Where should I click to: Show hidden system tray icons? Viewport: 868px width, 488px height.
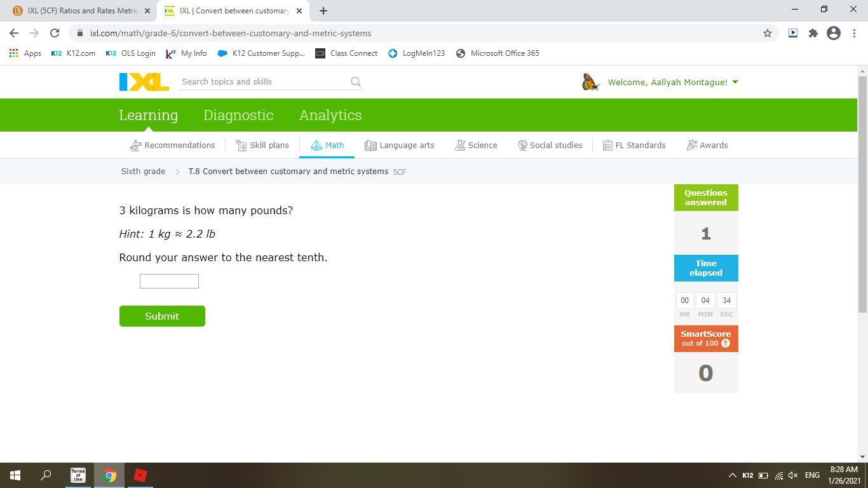[x=732, y=475]
